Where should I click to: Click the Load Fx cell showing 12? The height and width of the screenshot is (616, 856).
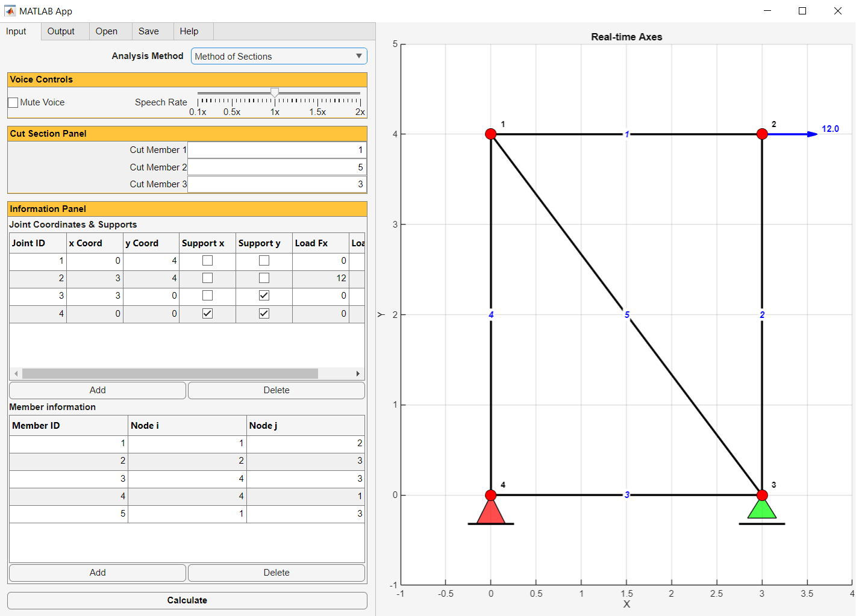(320, 278)
